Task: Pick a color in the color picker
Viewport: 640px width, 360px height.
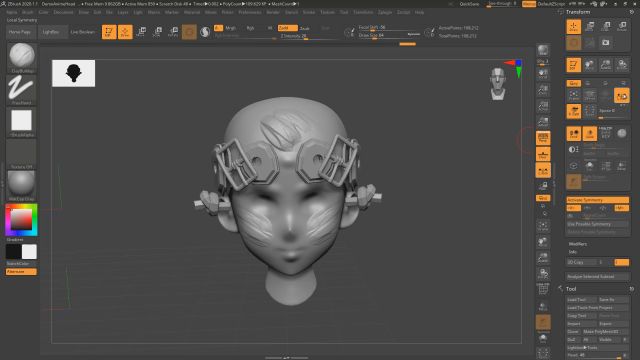Action: (x=21, y=220)
